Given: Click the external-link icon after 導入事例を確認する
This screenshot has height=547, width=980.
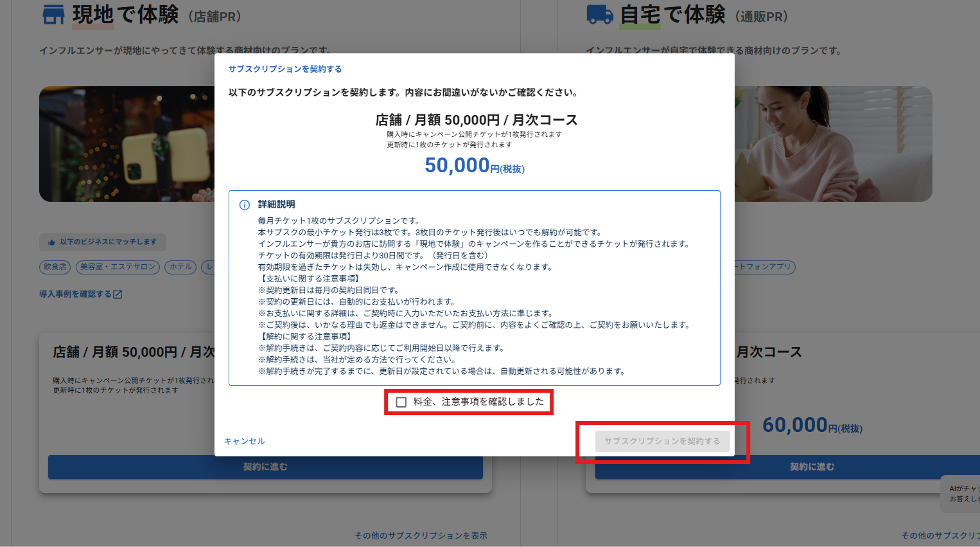Looking at the screenshot, I should point(118,294).
